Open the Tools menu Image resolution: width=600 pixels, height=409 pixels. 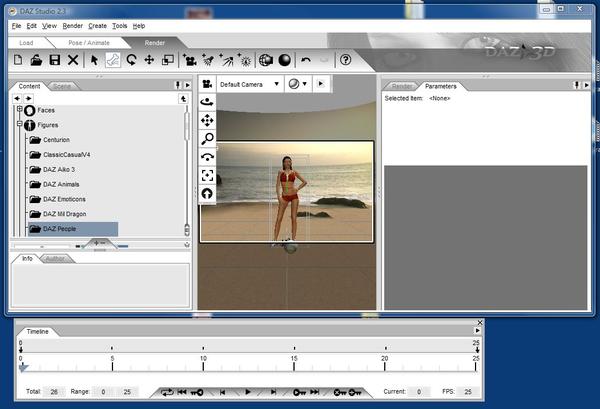coord(119,26)
